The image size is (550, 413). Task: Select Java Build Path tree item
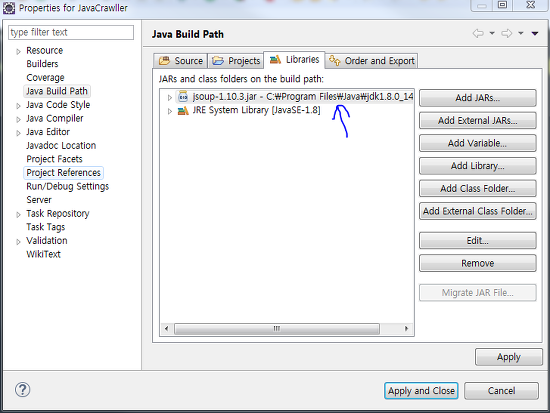coord(57,91)
